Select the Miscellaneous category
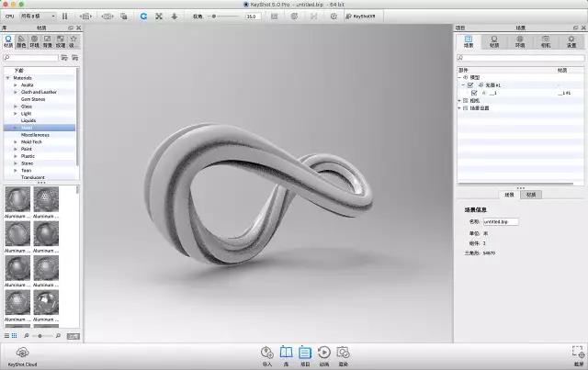588x370 pixels. (35, 135)
